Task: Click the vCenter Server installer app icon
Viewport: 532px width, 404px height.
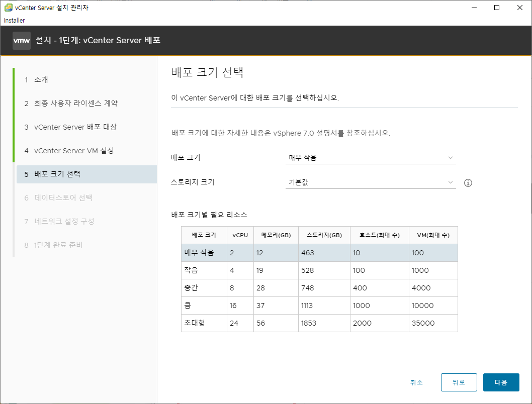Action: pyautogui.click(x=9, y=8)
